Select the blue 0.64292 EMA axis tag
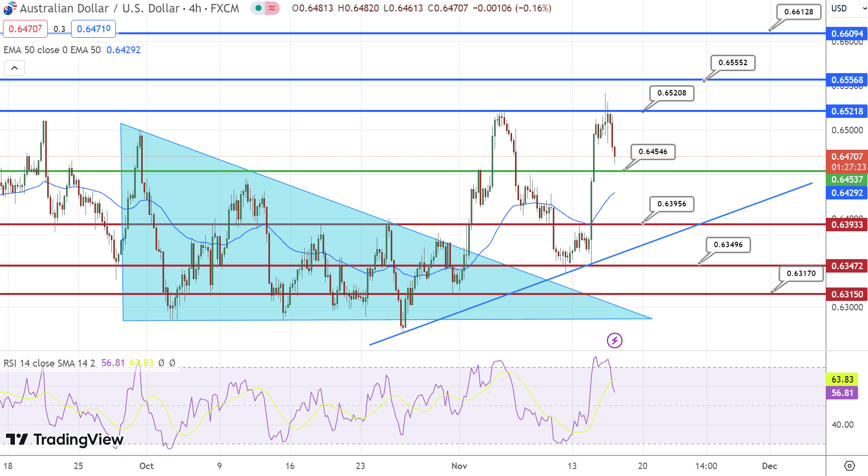 tap(847, 193)
